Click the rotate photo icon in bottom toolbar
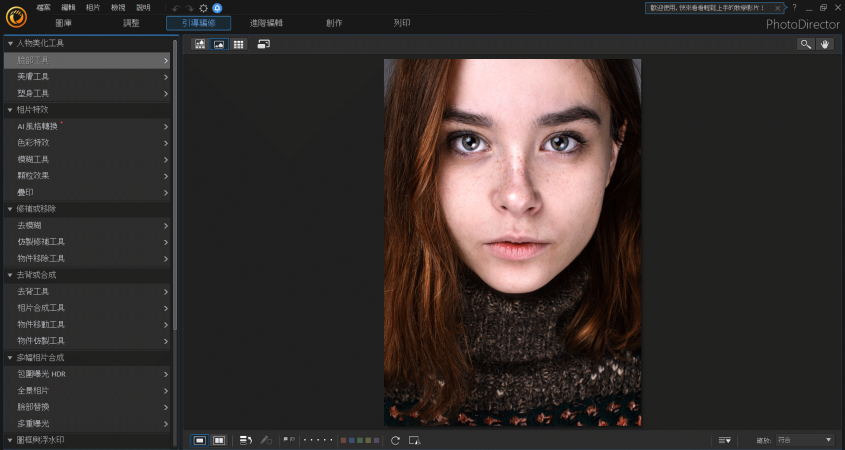This screenshot has height=450, width=845. pos(396,440)
